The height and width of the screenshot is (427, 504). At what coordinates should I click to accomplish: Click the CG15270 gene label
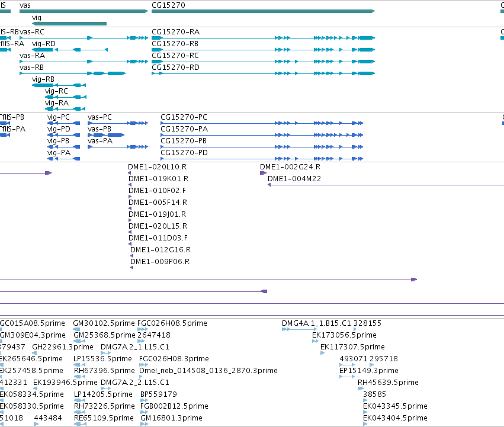pyautogui.click(x=168, y=5)
